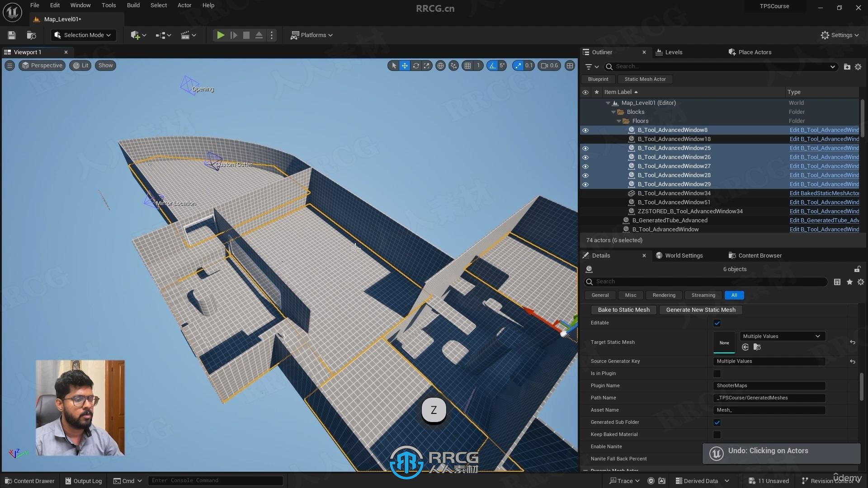Open the viewport hamburger options menu
The image size is (868, 488).
pos(9,66)
